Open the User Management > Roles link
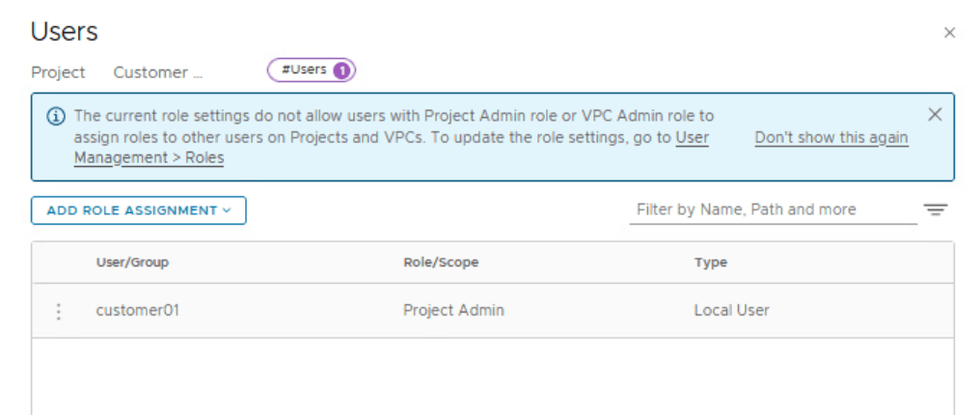 coord(149,157)
